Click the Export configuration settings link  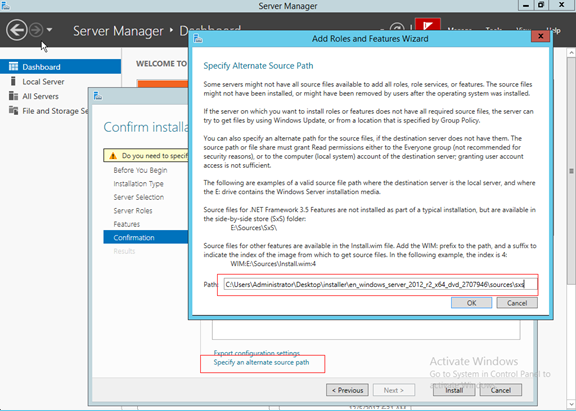256,353
